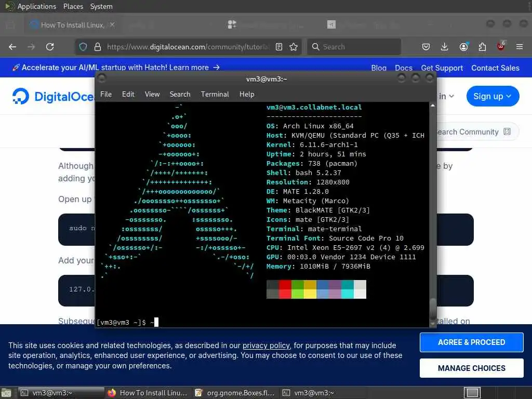This screenshot has width=532, height=399.
Task: Click the yellow neofetch color block
Action: pos(310,289)
